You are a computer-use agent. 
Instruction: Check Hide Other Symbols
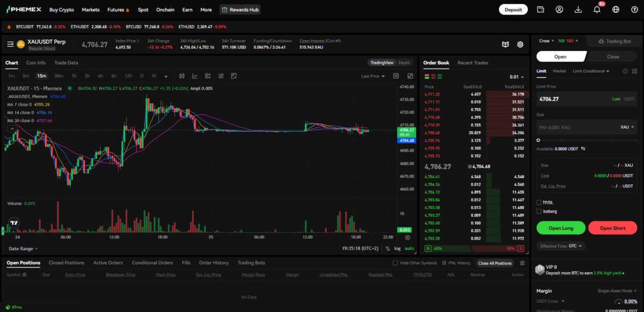coord(396,263)
